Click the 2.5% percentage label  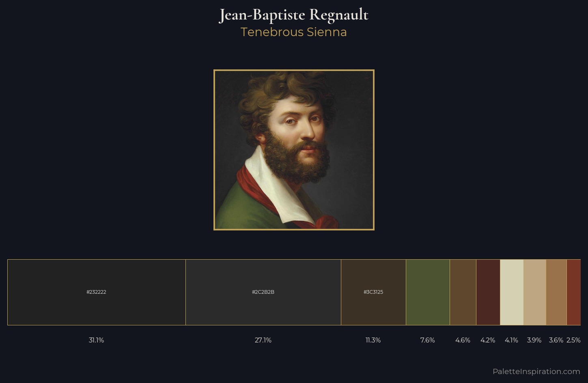574,340
